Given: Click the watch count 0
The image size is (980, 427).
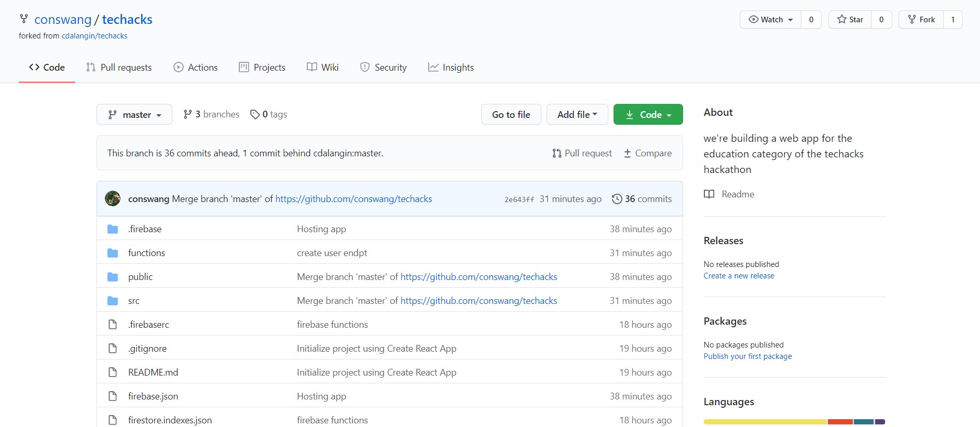Looking at the screenshot, I should 811,19.
